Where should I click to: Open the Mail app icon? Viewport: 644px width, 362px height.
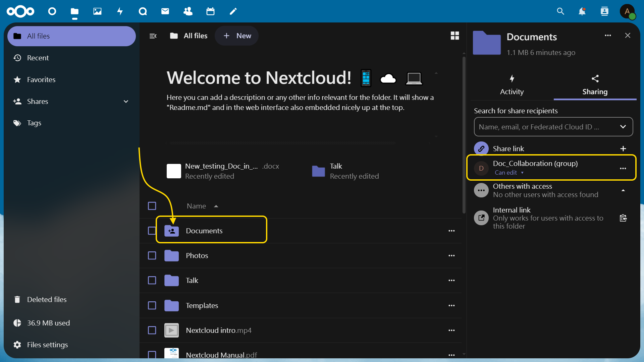tap(165, 11)
